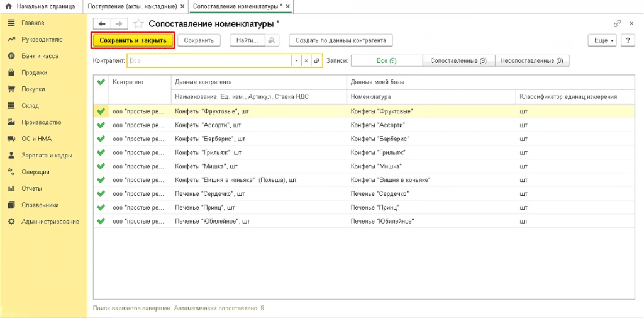Toggle check mark for Конфеты "Барбарис" row
Image resolution: width=644 pixels, height=318 pixels.
tap(101, 139)
